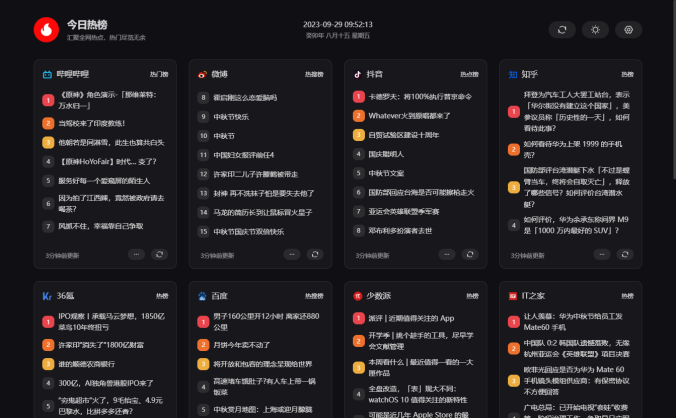Open Zhihu item 2 about 华为 1999 手机壳
The width and height of the screenshot is (676, 418).
(x=571, y=150)
